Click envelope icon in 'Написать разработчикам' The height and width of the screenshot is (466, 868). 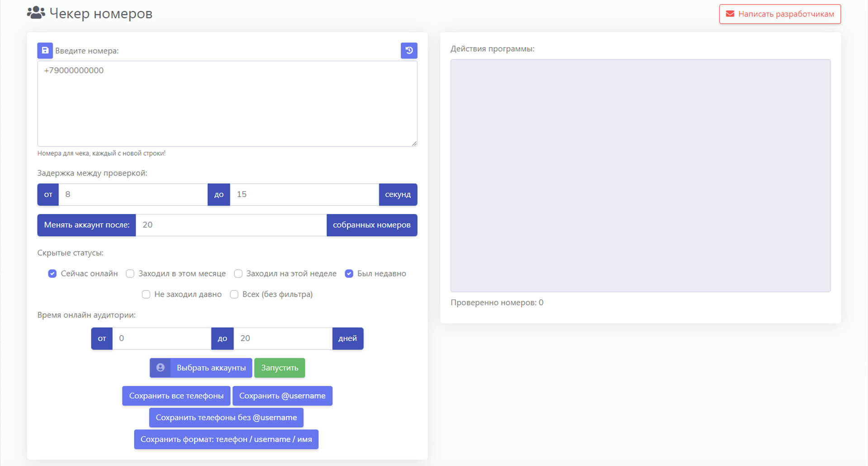tap(730, 14)
